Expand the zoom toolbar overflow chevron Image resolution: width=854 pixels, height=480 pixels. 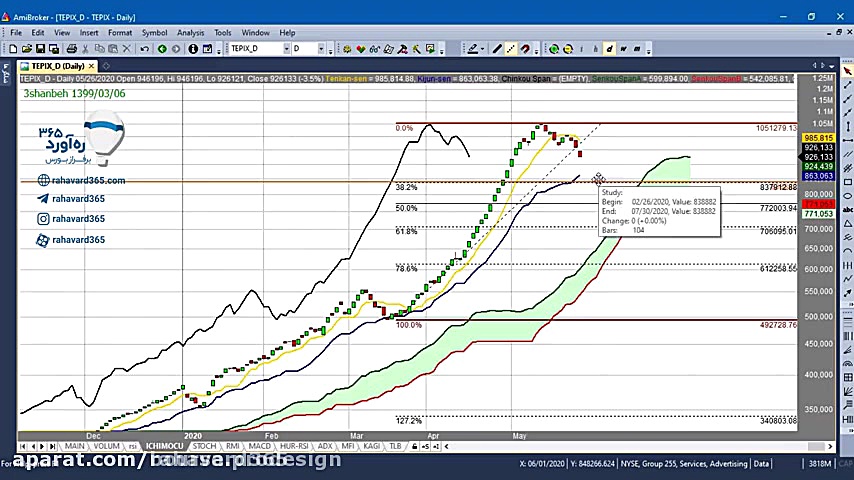pos(649,51)
